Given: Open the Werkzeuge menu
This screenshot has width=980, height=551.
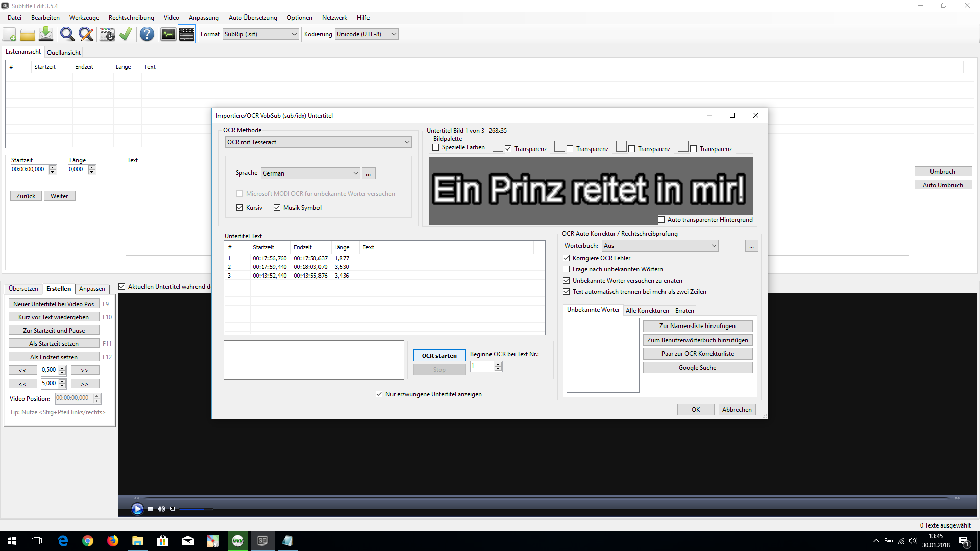Looking at the screenshot, I should point(84,18).
